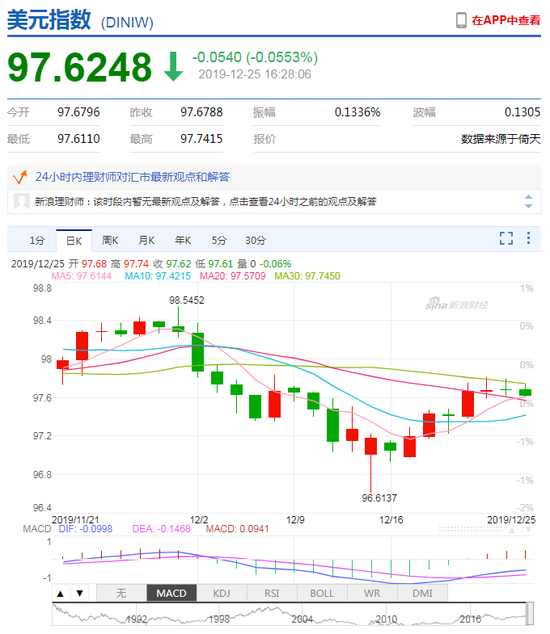Viewport: 550px width, 634px height.
Task: Select the WR indicator button
Action: coord(372,594)
